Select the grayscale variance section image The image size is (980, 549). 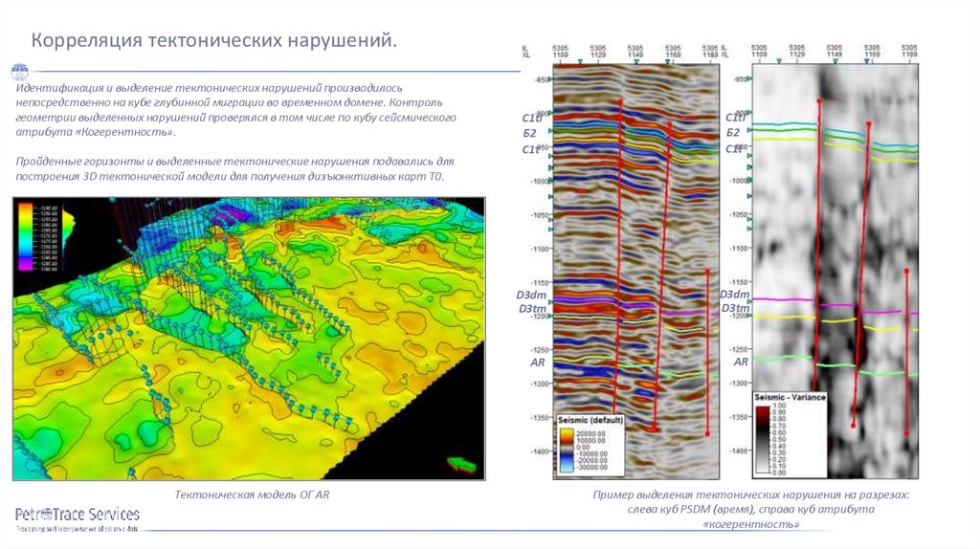[835, 272]
